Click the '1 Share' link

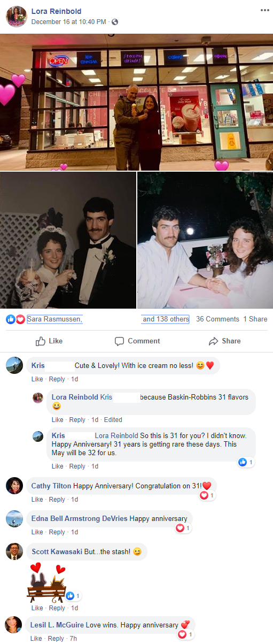point(255,319)
